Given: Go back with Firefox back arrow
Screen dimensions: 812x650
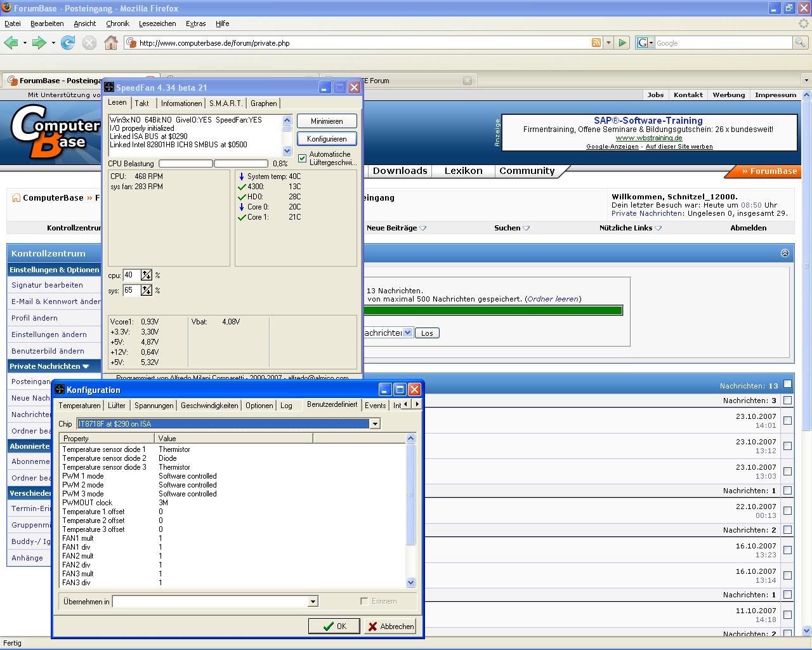Looking at the screenshot, I should [11, 43].
